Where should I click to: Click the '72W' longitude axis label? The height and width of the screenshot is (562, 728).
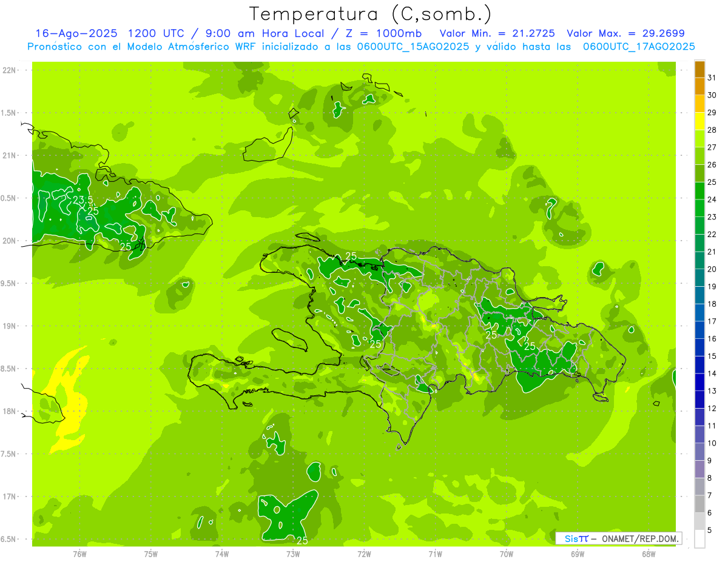point(364,554)
